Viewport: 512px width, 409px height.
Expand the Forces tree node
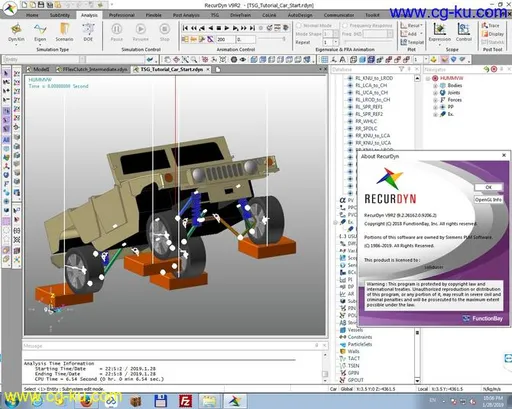pos(435,100)
